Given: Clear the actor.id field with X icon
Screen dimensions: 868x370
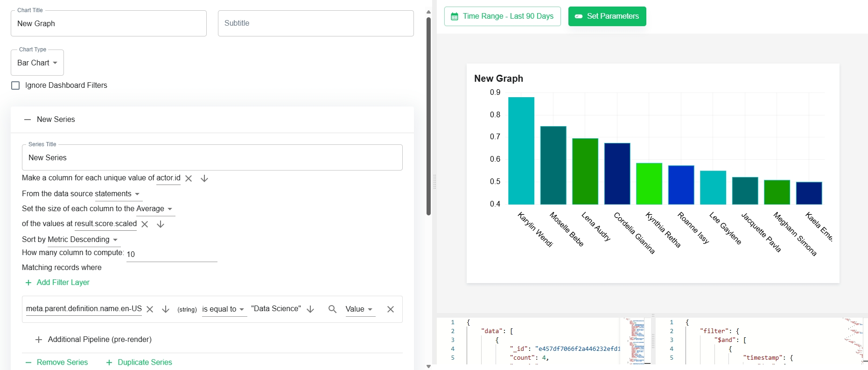Looking at the screenshot, I should [189, 178].
